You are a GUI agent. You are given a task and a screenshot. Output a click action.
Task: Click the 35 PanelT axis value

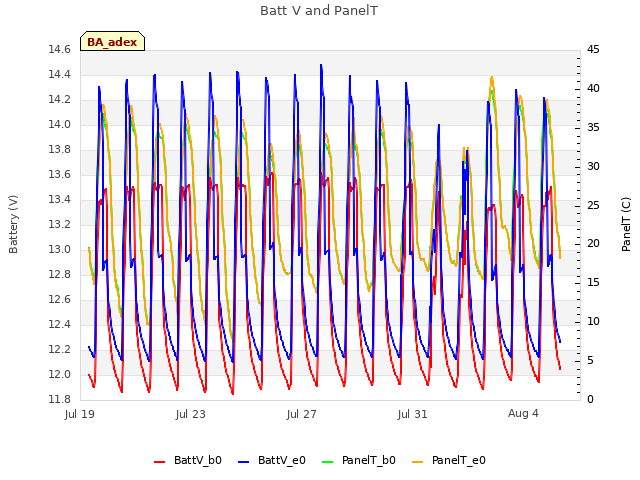[593, 127]
